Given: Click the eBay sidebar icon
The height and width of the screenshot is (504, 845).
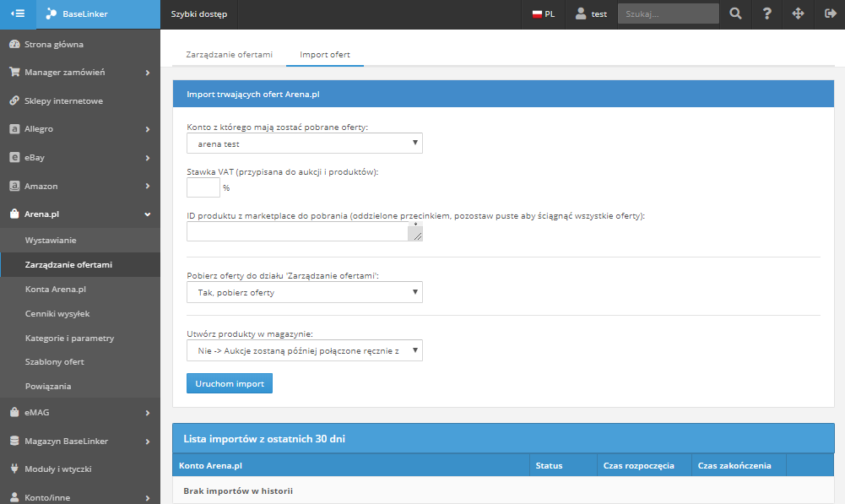Looking at the screenshot, I should point(14,157).
